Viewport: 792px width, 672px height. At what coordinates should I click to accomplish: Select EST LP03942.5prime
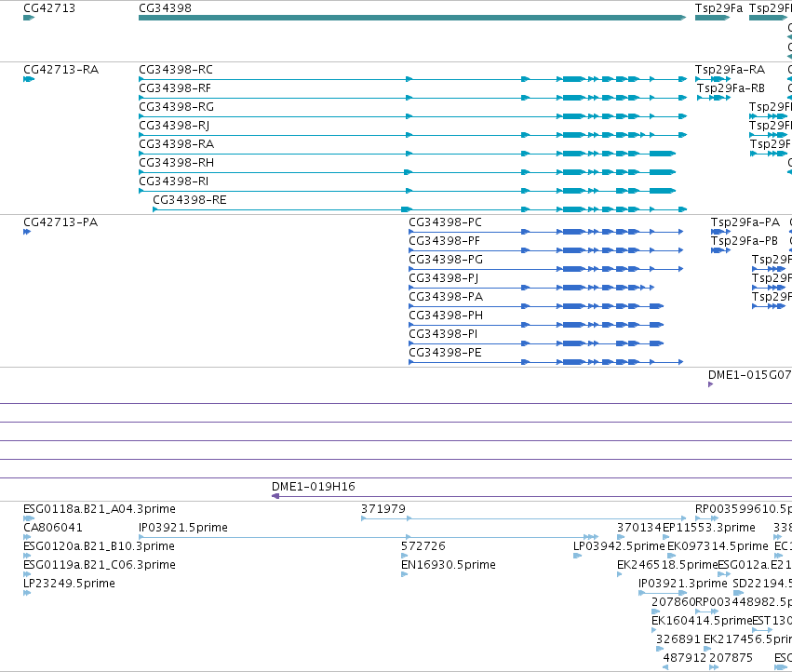(619, 546)
